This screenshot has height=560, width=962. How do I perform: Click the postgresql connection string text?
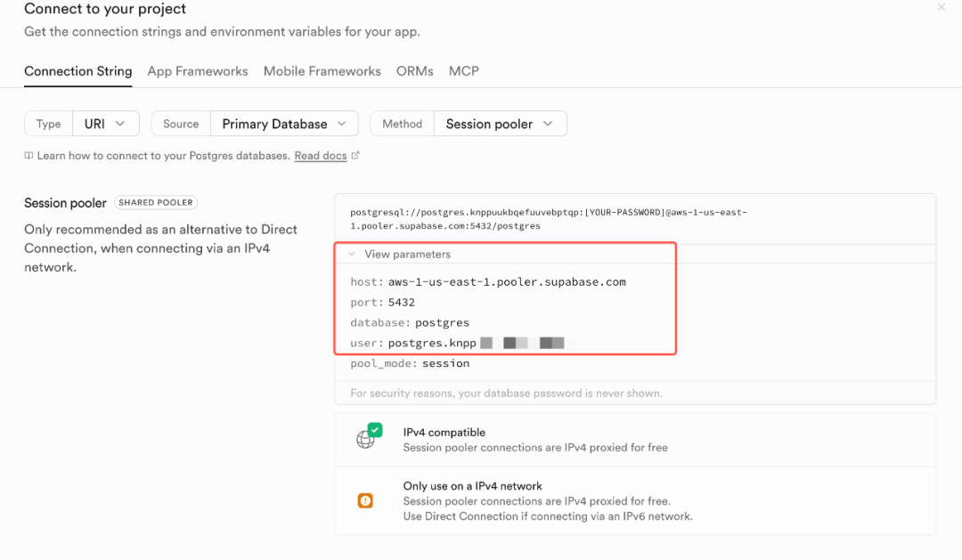tap(549, 219)
